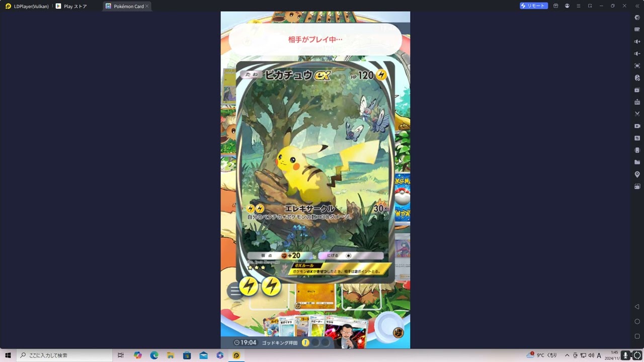This screenshot has height=362, width=644.
Task: Open the Mail app from the taskbar
Action: [x=203, y=355]
